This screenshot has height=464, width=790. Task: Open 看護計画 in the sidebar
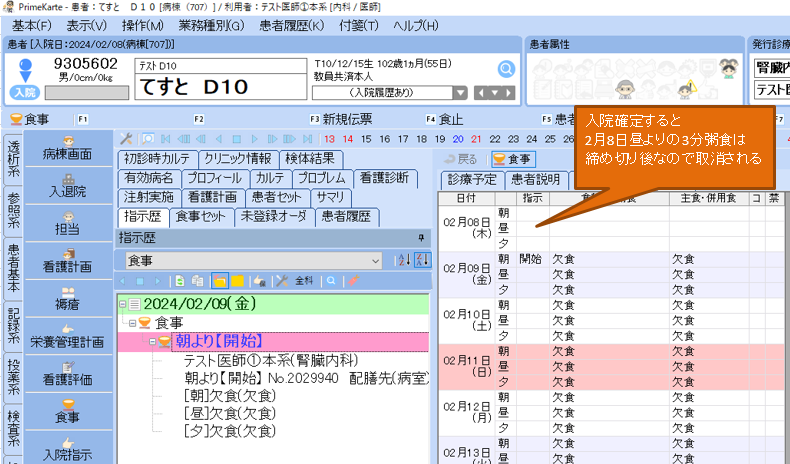click(68, 261)
